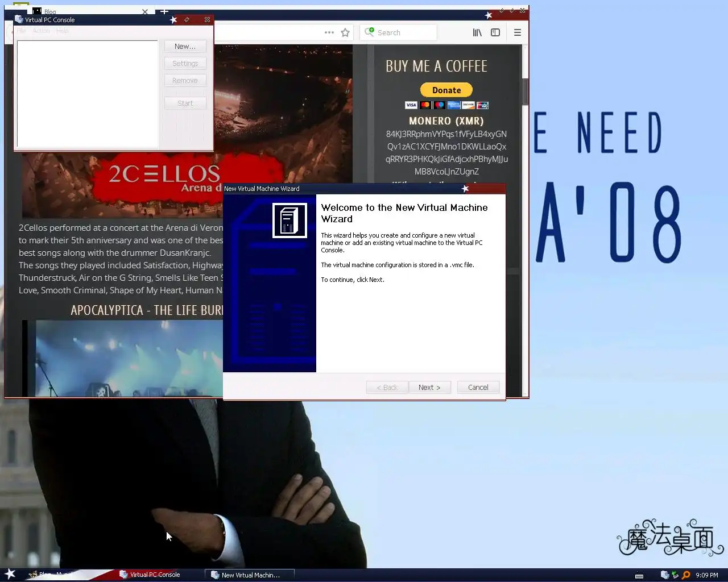Click Next in the New Virtual Machine Wizard
Image resolution: width=728 pixels, height=582 pixels.
[x=429, y=387]
